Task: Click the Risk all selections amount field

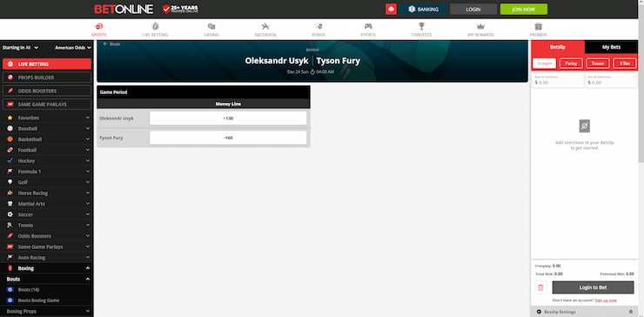Action: point(557,80)
